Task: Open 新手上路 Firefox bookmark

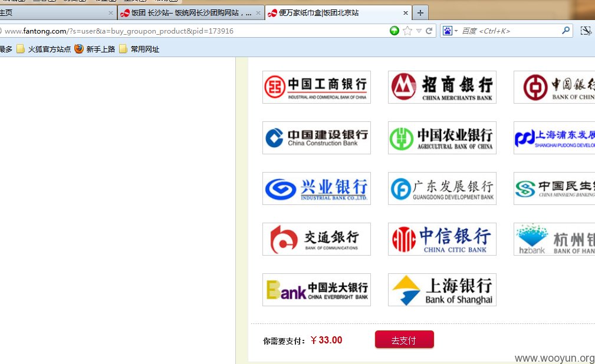Action: point(95,49)
